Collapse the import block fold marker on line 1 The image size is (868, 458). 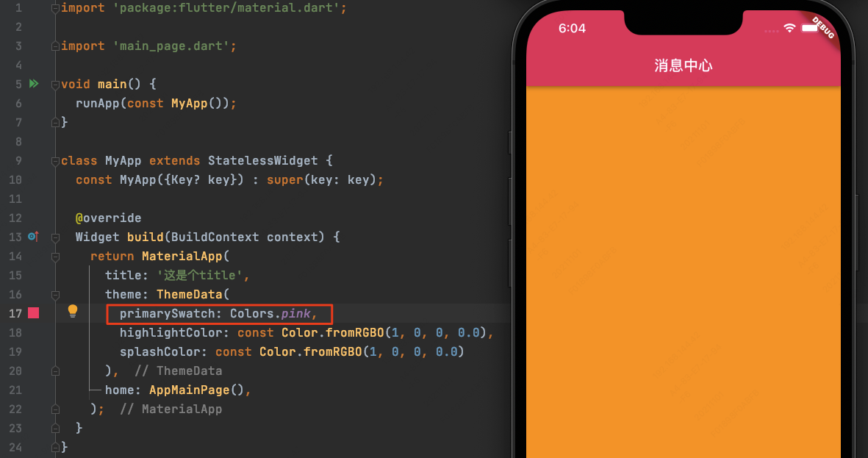(55, 8)
